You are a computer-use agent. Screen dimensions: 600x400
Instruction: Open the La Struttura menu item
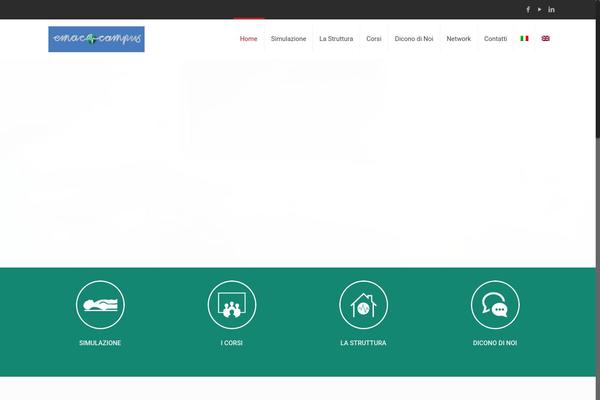(336, 38)
